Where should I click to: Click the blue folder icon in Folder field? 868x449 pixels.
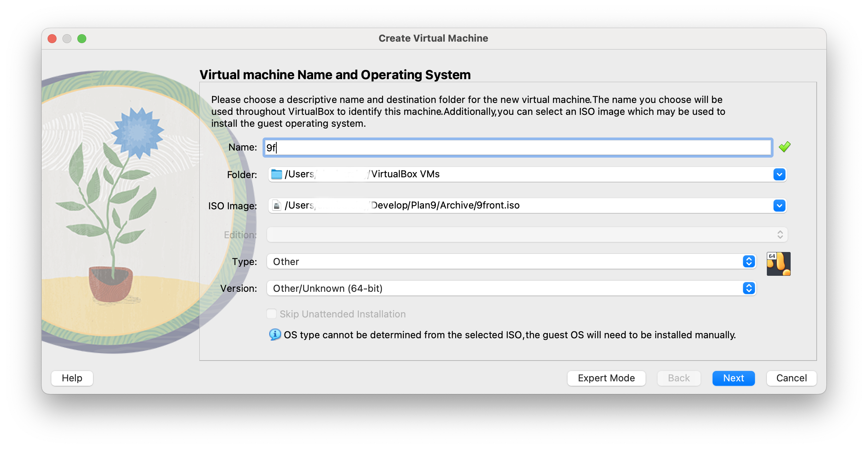coord(276,174)
